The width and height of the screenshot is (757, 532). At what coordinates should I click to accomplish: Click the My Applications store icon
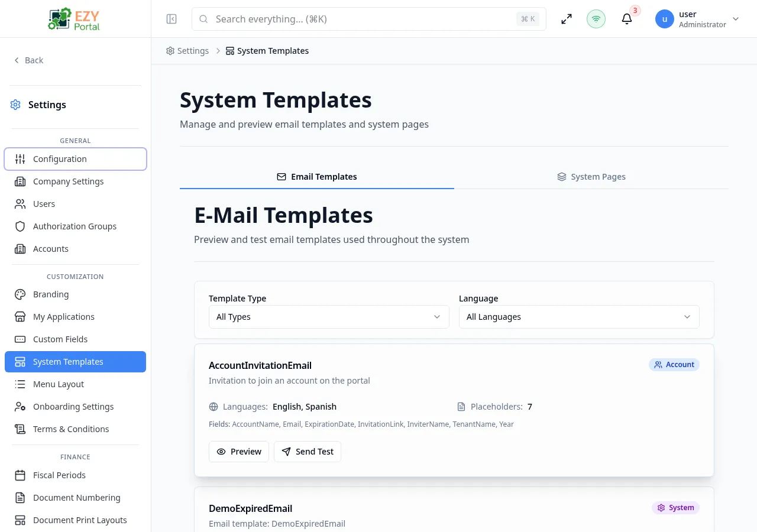[20, 317]
